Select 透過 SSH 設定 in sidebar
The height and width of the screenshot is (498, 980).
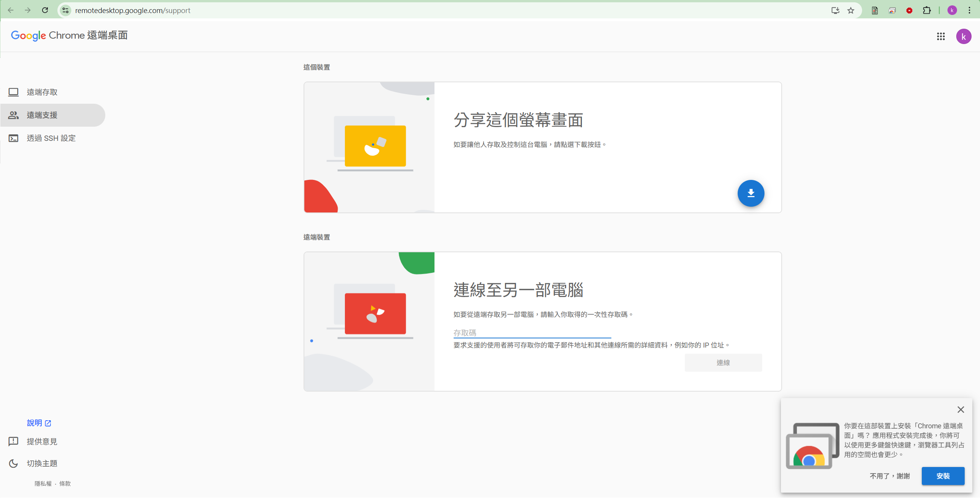coord(53,138)
